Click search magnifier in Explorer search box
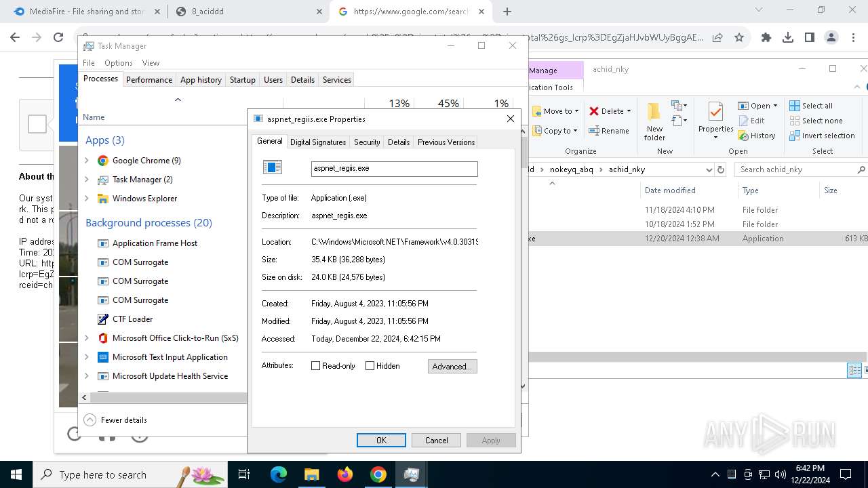The height and width of the screenshot is (488, 868). [x=861, y=169]
